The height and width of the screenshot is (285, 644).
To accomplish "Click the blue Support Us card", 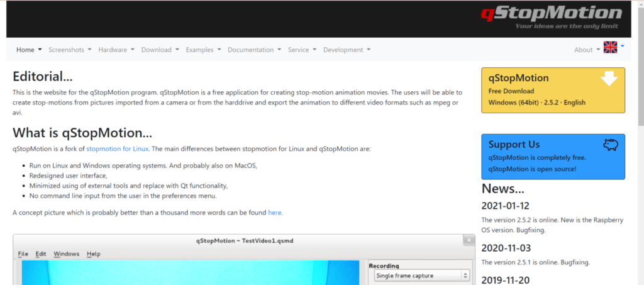I will (x=553, y=157).
